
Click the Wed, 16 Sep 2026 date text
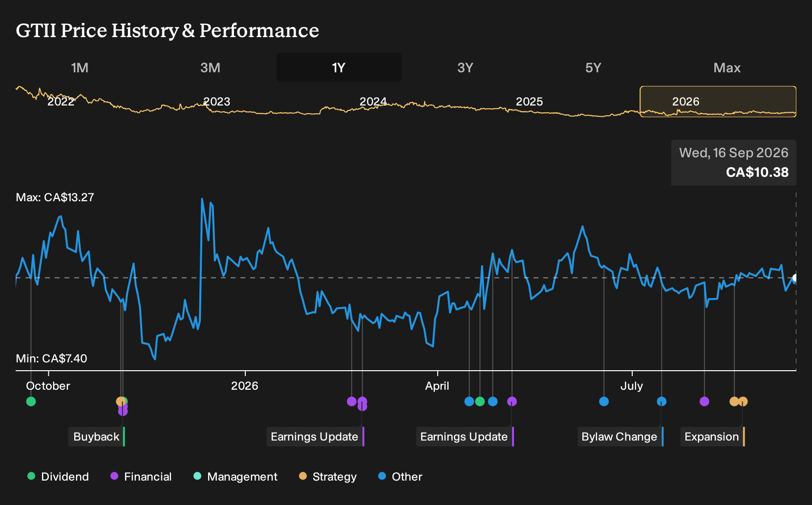(x=734, y=153)
